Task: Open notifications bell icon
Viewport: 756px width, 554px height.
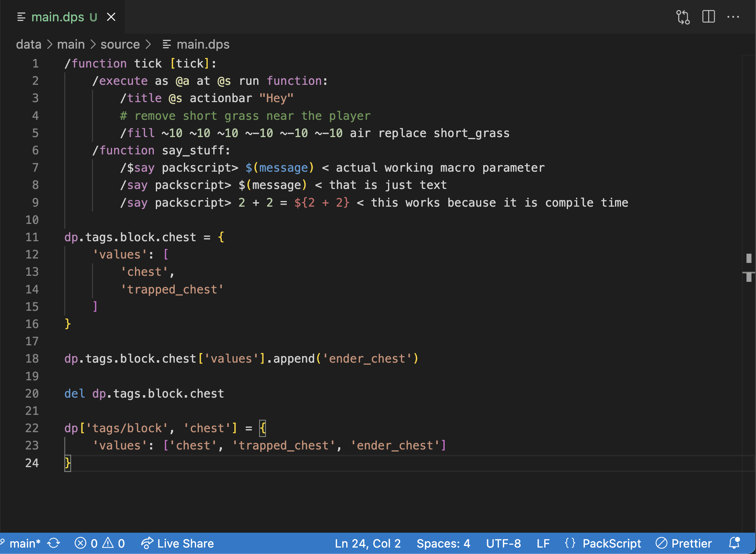Action: pos(734,544)
